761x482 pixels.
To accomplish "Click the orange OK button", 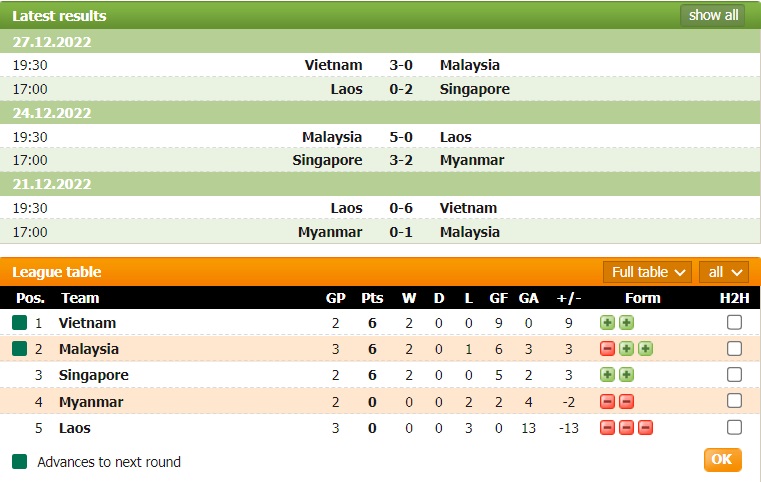I will coord(722,460).
